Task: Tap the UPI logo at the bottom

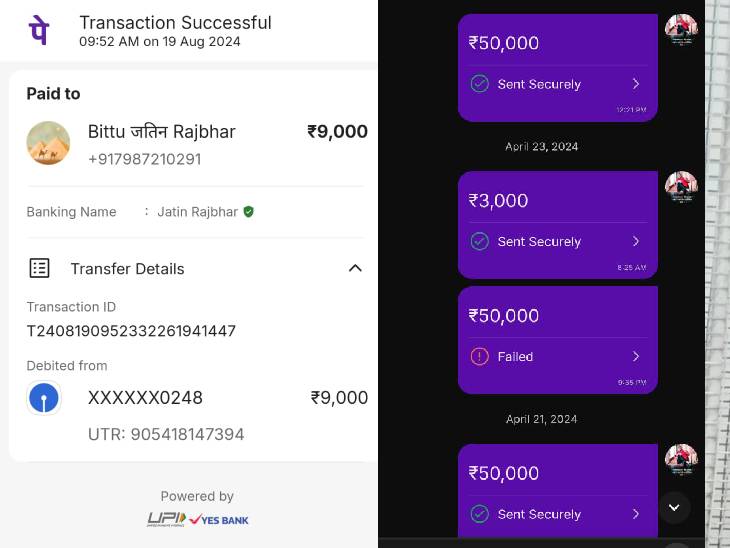Action: point(167,519)
